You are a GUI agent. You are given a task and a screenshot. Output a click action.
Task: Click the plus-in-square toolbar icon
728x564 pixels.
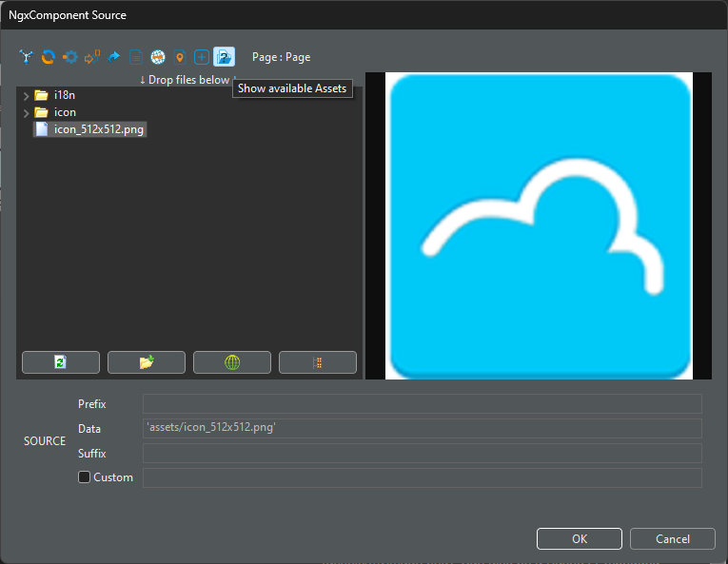click(x=202, y=57)
